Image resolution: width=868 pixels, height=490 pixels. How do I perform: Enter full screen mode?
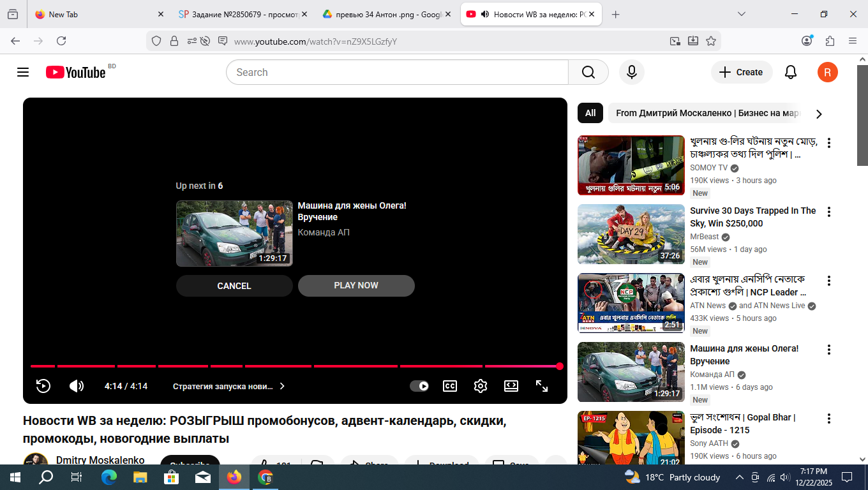pos(542,386)
